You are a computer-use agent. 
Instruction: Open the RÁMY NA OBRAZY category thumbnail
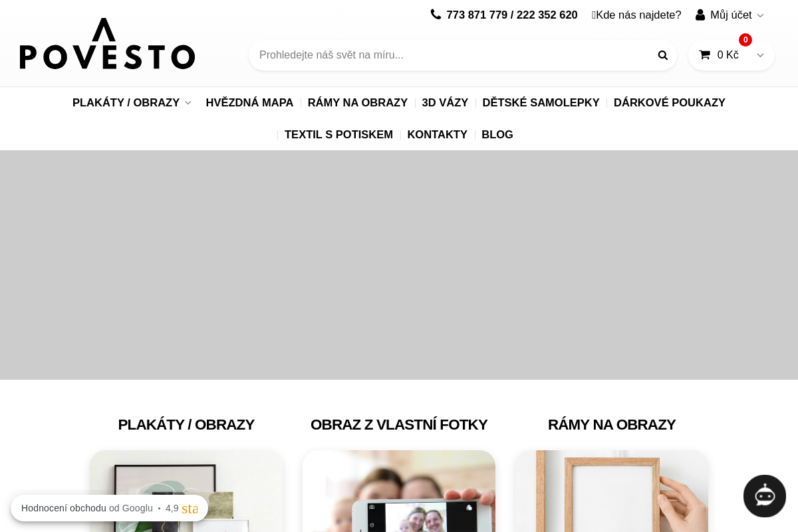pyautogui.click(x=610, y=491)
